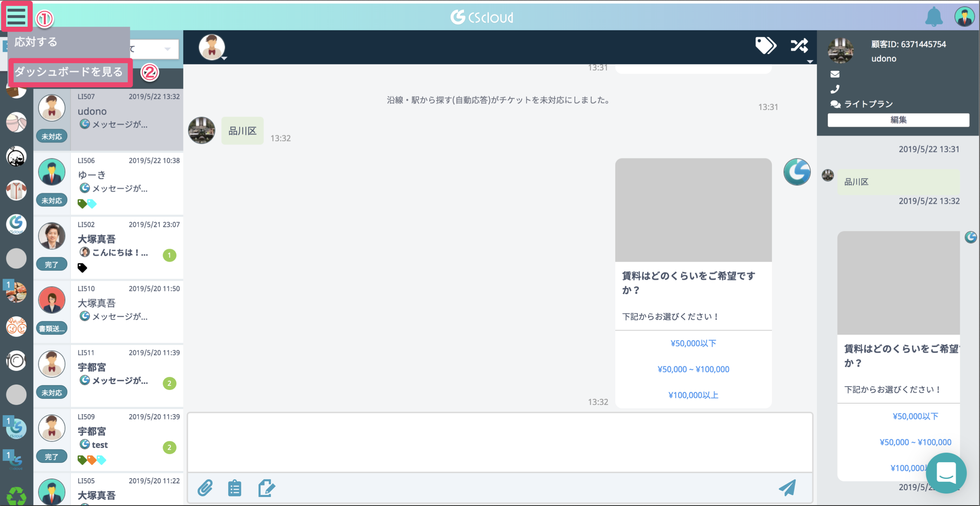
Task: Click gray image placeholder in chat card
Action: (694, 210)
